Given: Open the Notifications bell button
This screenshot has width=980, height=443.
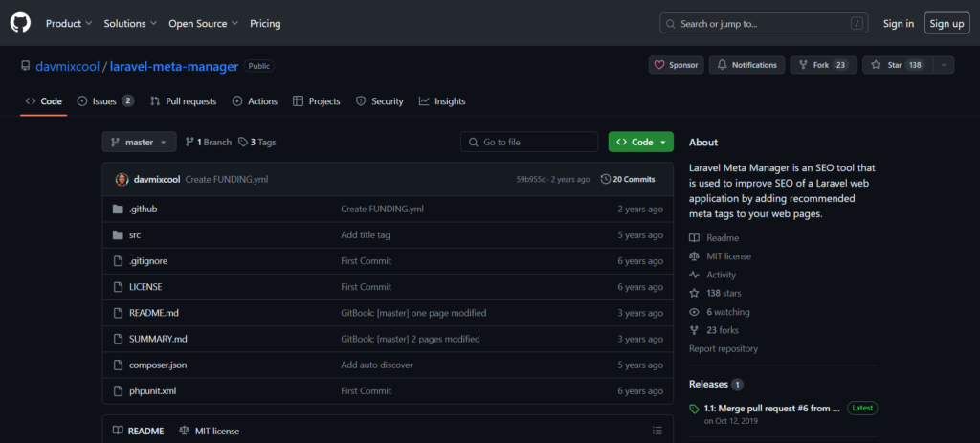Looking at the screenshot, I should tap(746, 65).
